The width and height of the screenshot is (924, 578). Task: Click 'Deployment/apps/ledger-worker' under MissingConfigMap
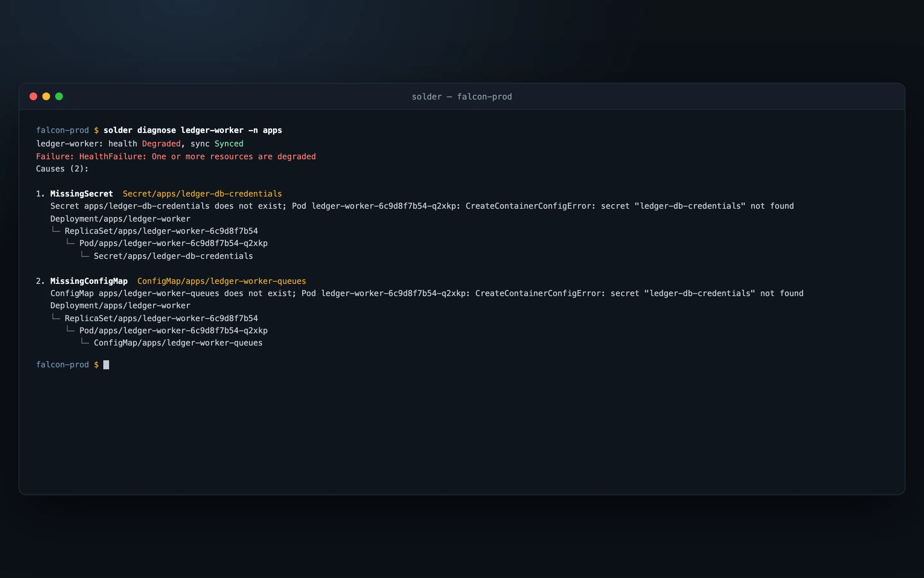(120, 305)
